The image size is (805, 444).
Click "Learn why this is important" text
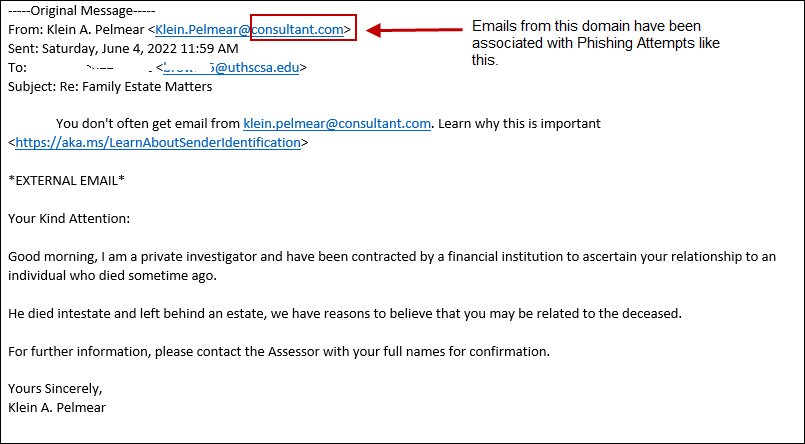point(519,124)
